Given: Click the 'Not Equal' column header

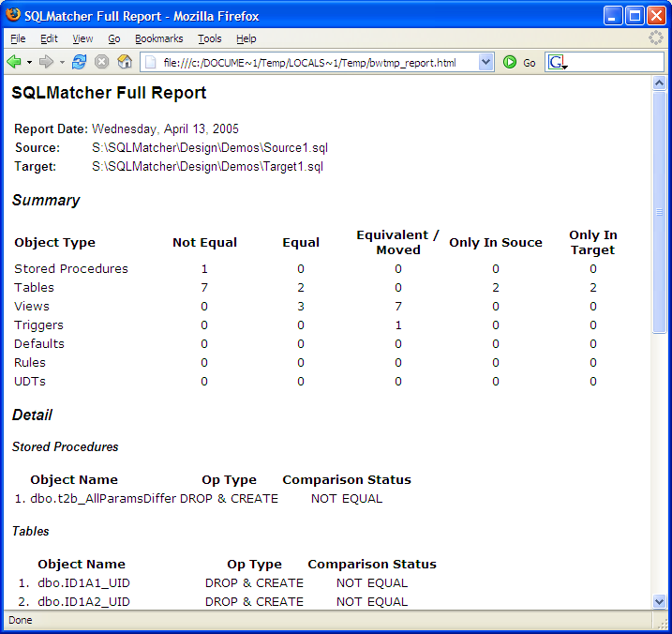Looking at the screenshot, I should point(204,242).
